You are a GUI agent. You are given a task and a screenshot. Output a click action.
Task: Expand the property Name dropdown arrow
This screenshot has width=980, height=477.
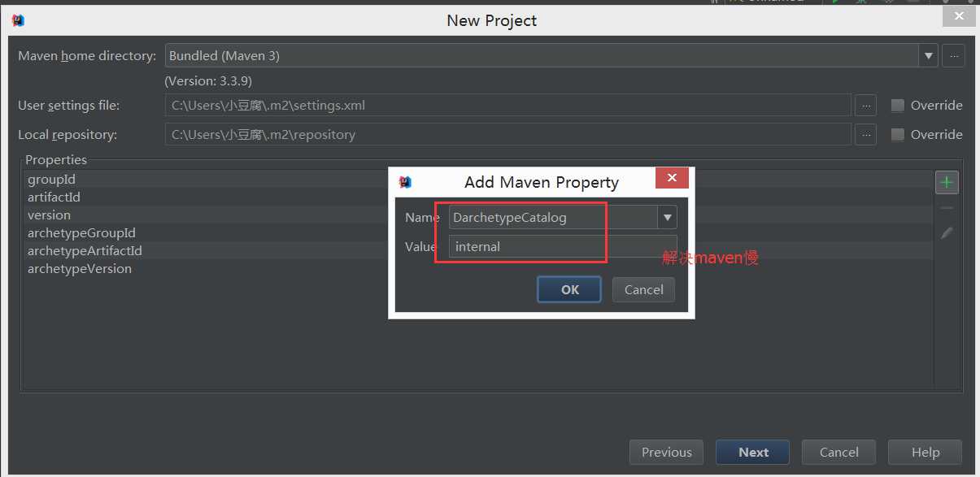668,217
